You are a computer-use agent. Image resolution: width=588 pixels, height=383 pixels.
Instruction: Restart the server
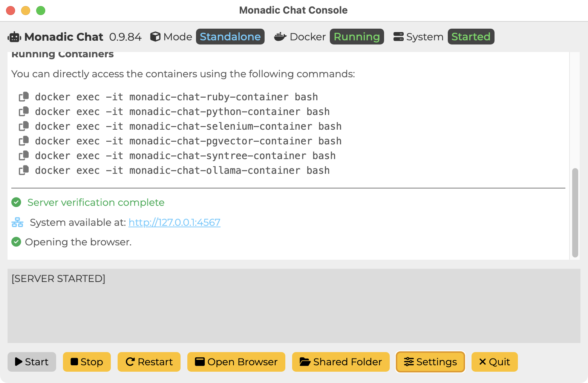[149, 362]
